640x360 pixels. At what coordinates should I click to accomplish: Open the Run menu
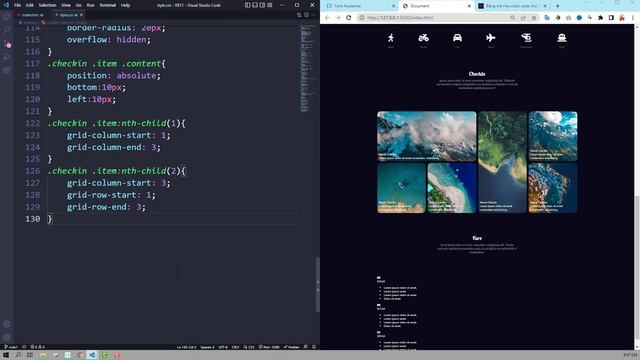[91, 5]
